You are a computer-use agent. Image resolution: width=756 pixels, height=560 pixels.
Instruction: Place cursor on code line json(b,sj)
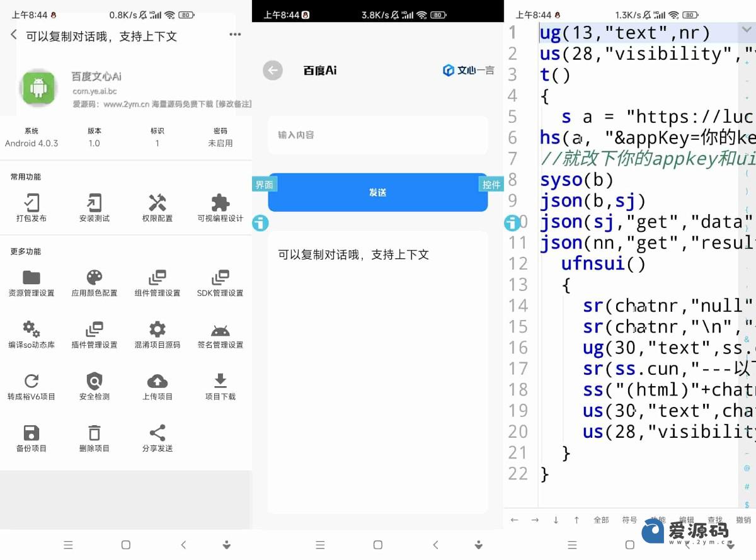click(x=593, y=200)
